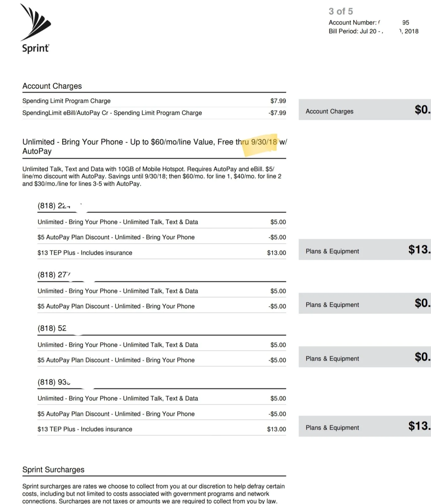Viewport: 431px width, 504px height.
Task: Click the first $13 TEP Plus insurance row
Action: [162, 253]
